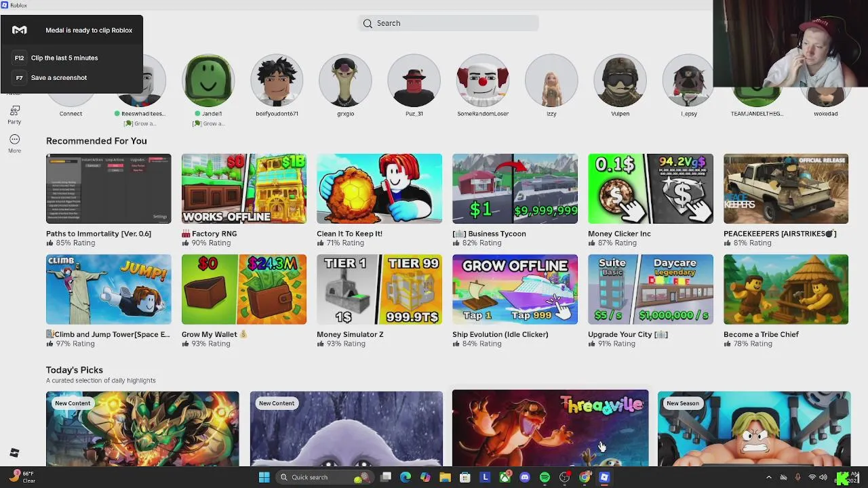Image resolution: width=868 pixels, height=488 pixels.
Task: Open Spotify from the taskbar
Action: [545, 477]
